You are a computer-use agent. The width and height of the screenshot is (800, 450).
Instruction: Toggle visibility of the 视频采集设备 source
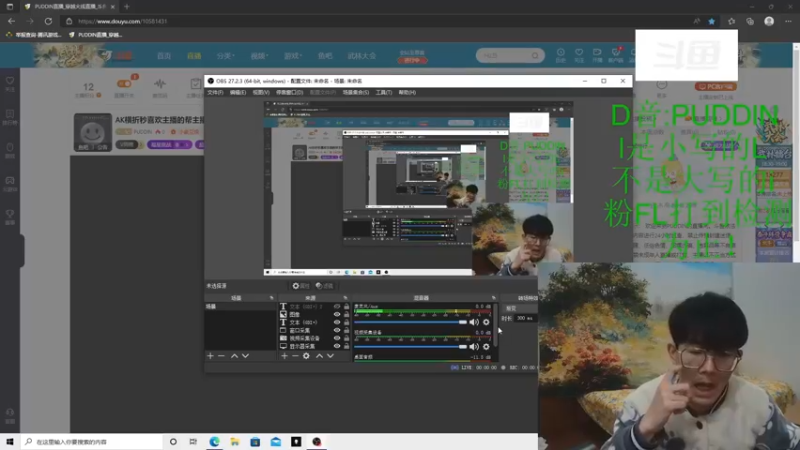337,338
